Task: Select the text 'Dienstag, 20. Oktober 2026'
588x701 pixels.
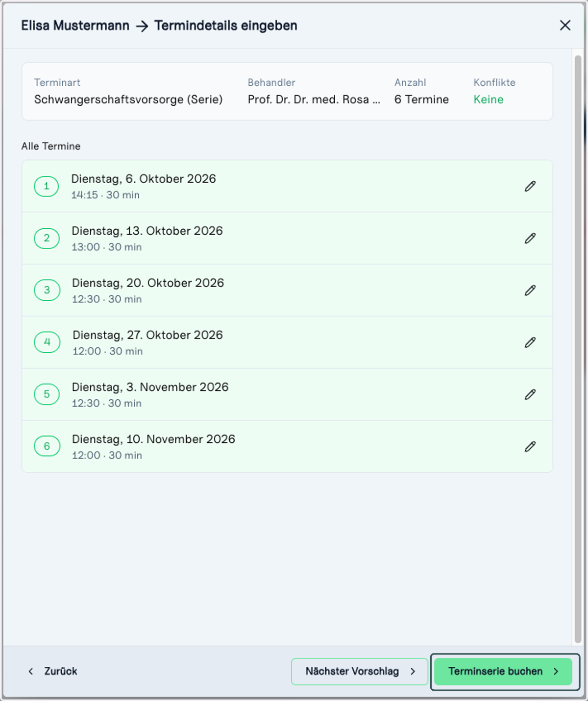Action: pyautogui.click(x=148, y=283)
